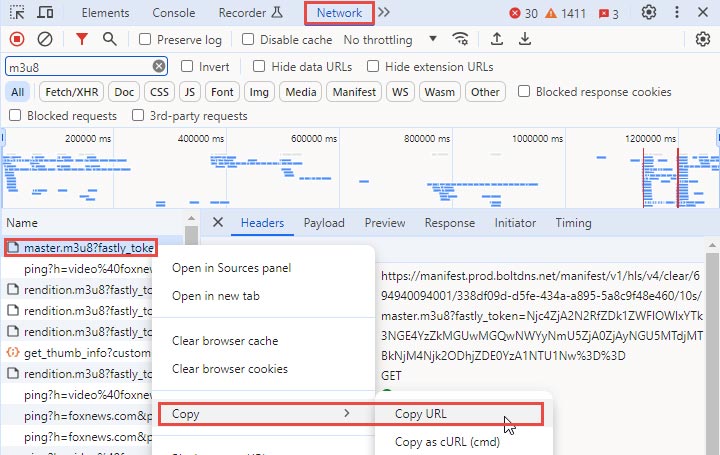This screenshot has height=455, width=720.
Task: Filter requests by JS type
Action: click(x=190, y=92)
